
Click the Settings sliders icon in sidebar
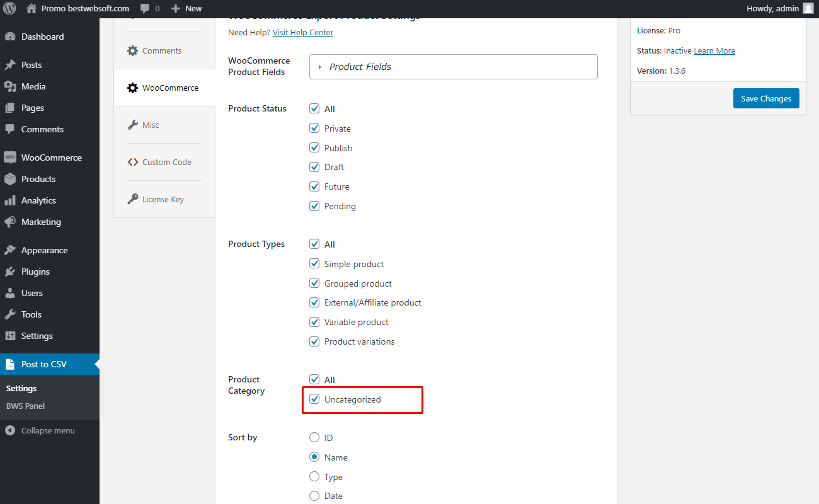click(10, 336)
